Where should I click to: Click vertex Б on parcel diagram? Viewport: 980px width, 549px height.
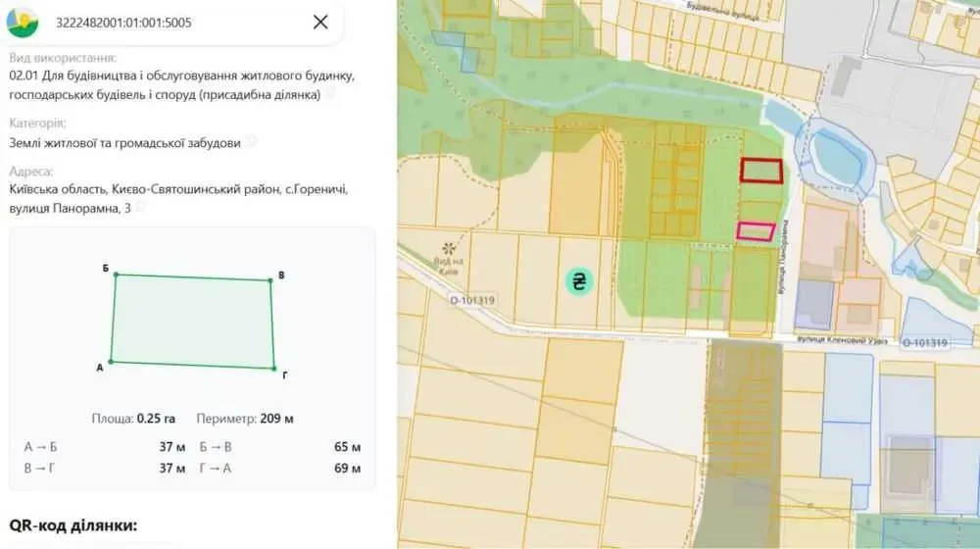116,274
